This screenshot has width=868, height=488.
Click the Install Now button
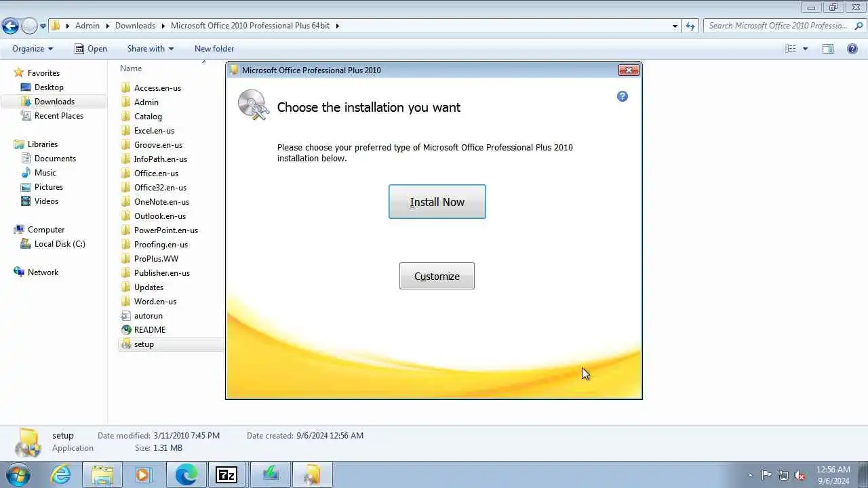pyautogui.click(x=437, y=202)
